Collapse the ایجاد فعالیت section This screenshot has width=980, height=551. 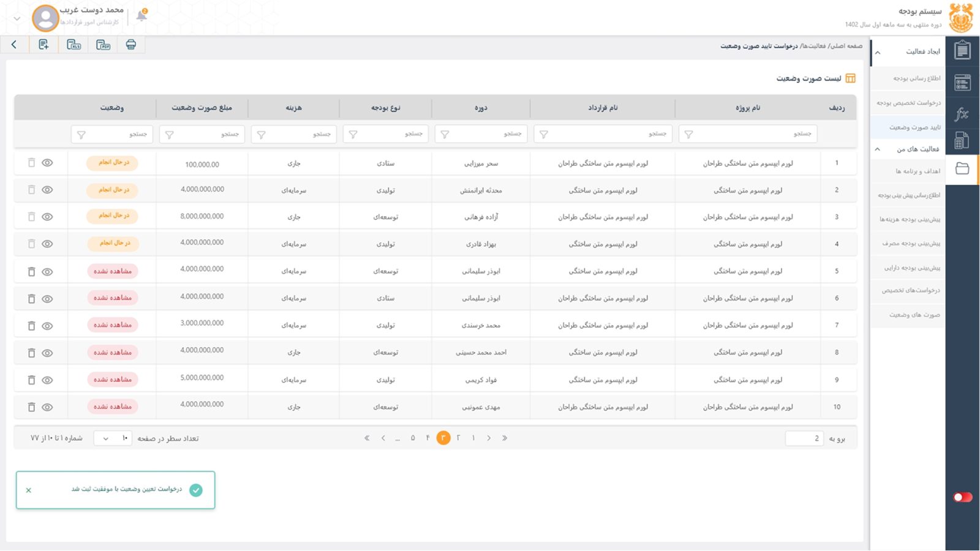tap(878, 52)
